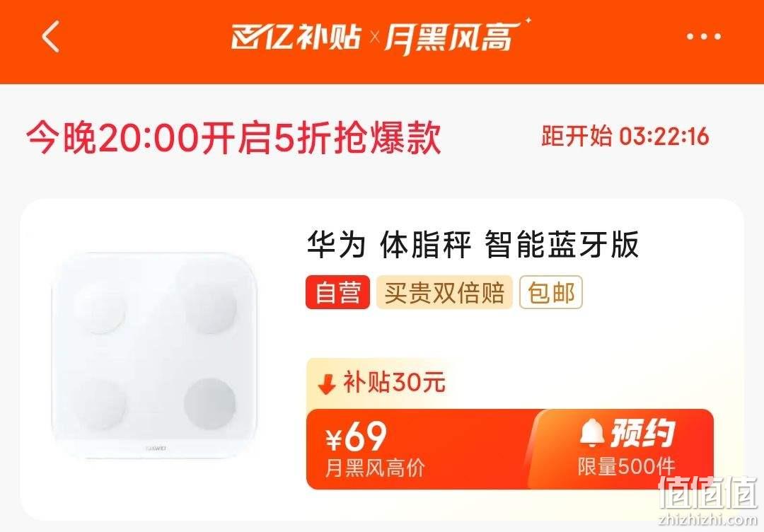Tap the bell reminder icon
This screenshot has width=764, height=532.
591,433
